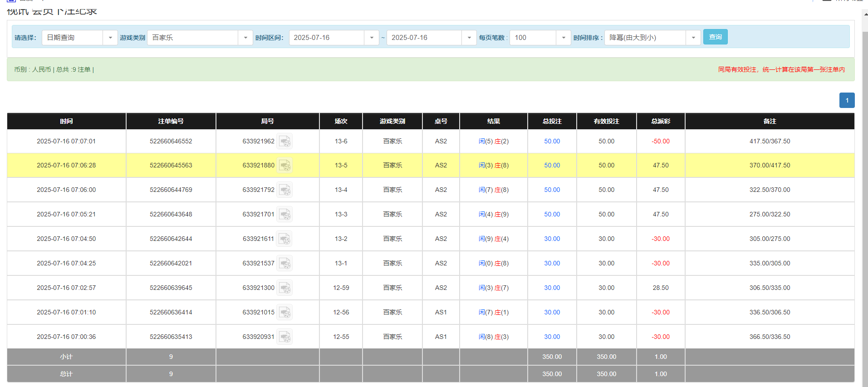This screenshot has height=387, width=868.
Task: Click the 50.00 total bet link in the top row
Action: (x=552, y=142)
